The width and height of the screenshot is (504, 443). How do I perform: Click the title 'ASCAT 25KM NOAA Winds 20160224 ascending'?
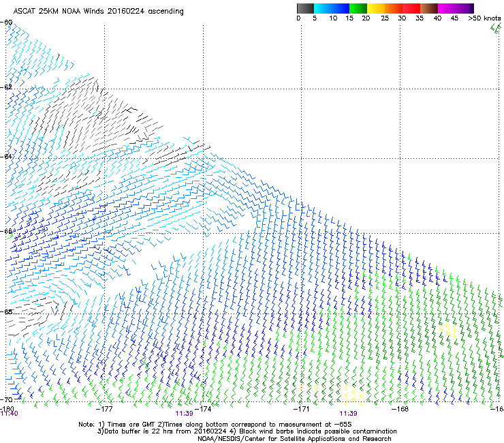tap(98, 12)
